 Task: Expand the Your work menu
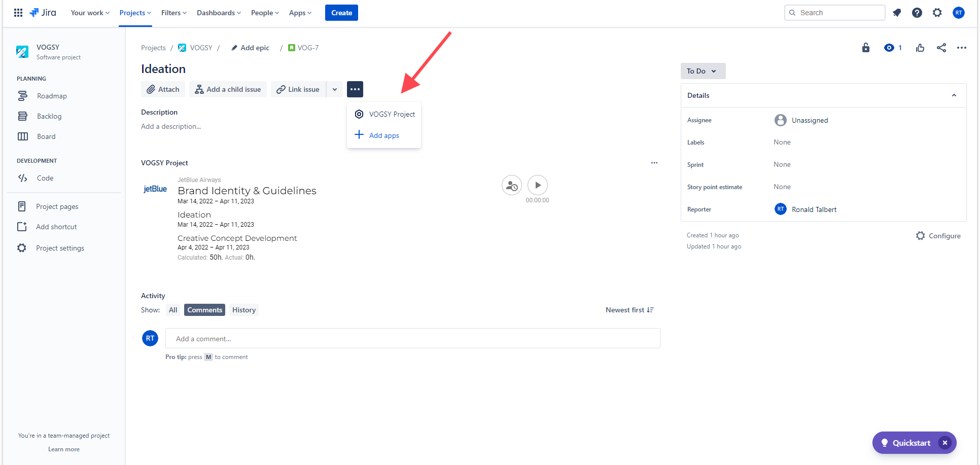click(x=90, y=13)
